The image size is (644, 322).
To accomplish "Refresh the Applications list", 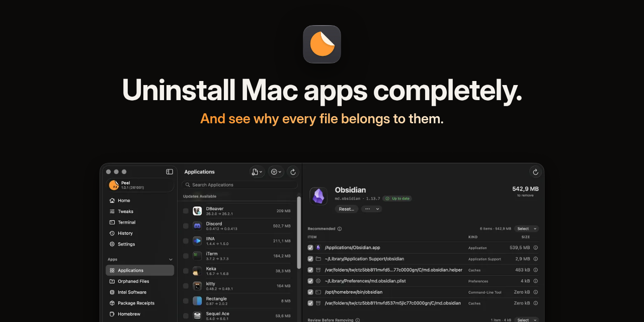I will tap(293, 172).
